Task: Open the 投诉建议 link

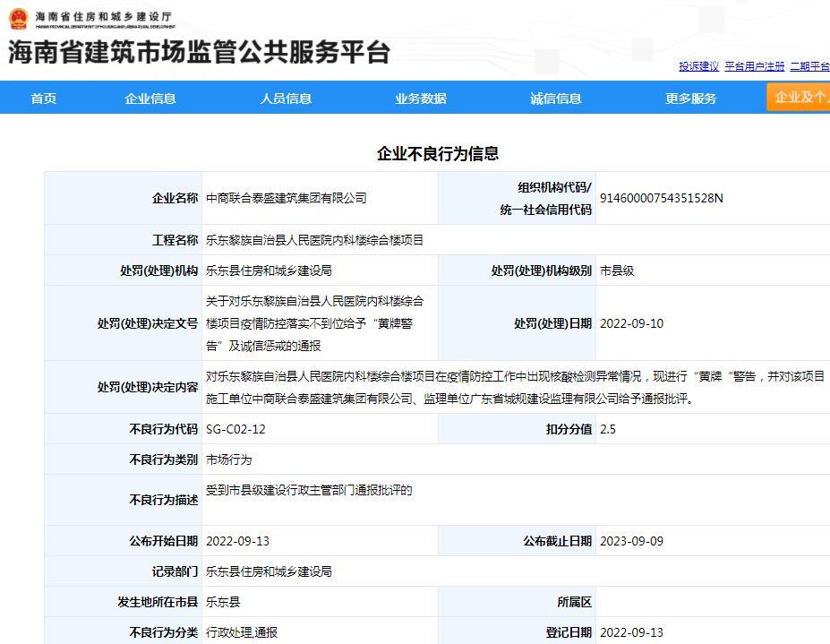Action: pyautogui.click(x=698, y=66)
